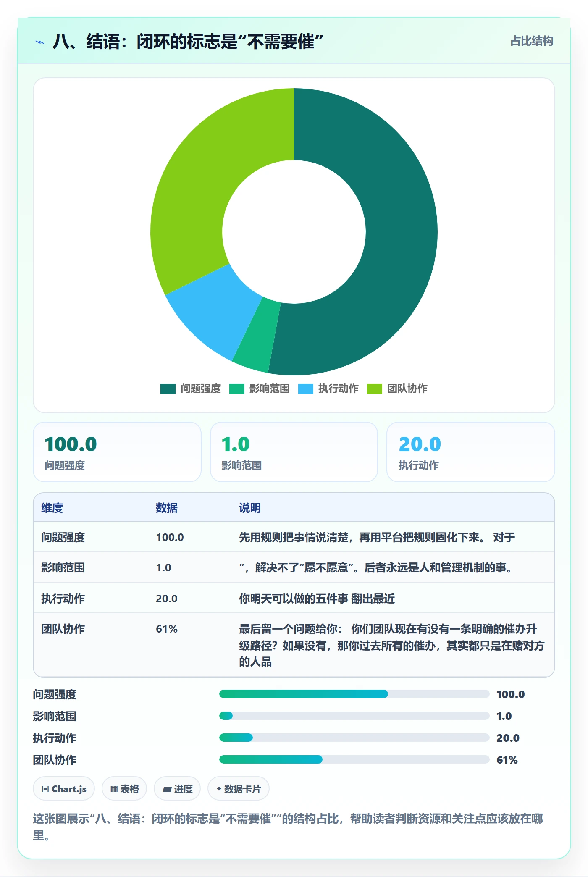Click the lightning icon beside the title
This screenshot has width=588, height=877.
click(x=40, y=42)
